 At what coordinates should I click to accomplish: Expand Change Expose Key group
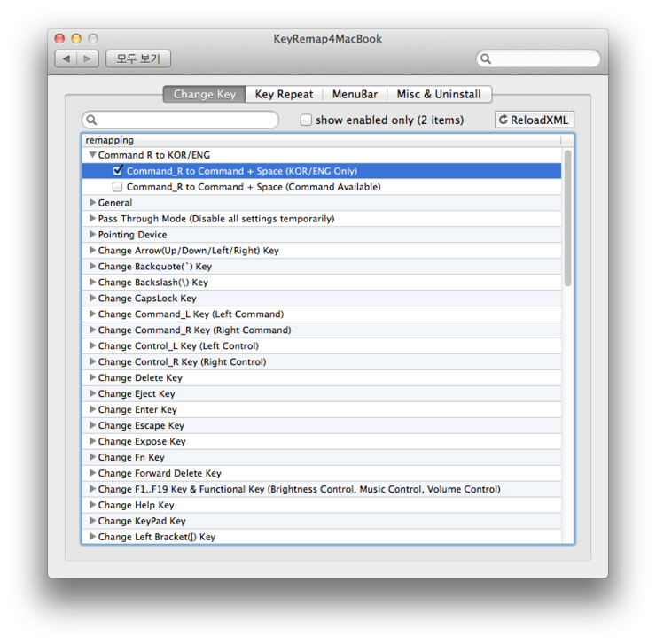pyautogui.click(x=92, y=441)
